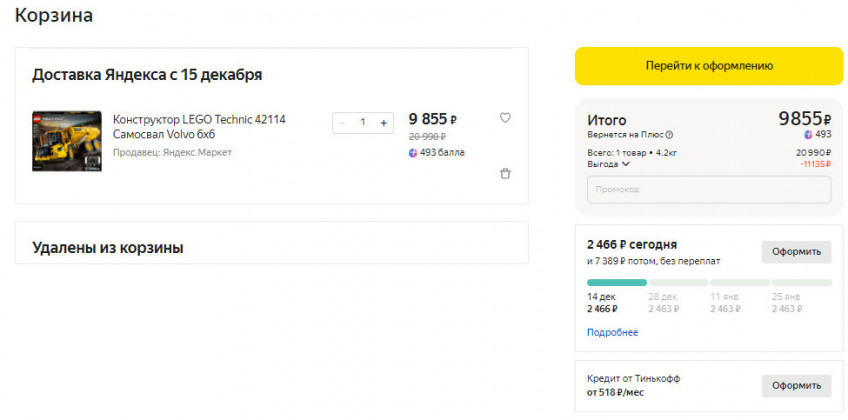848x420 pixels.
Task: Open the «Подробнее» link
Action: [612, 332]
